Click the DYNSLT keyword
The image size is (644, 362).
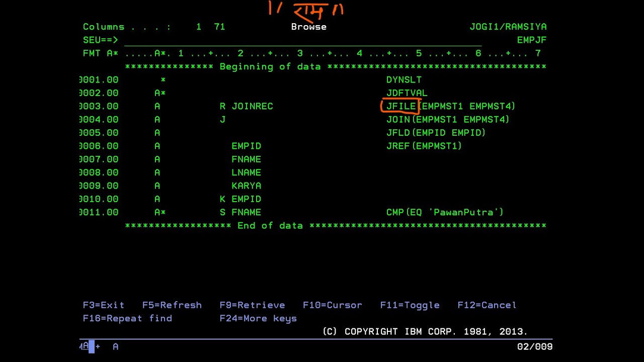point(404,80)
